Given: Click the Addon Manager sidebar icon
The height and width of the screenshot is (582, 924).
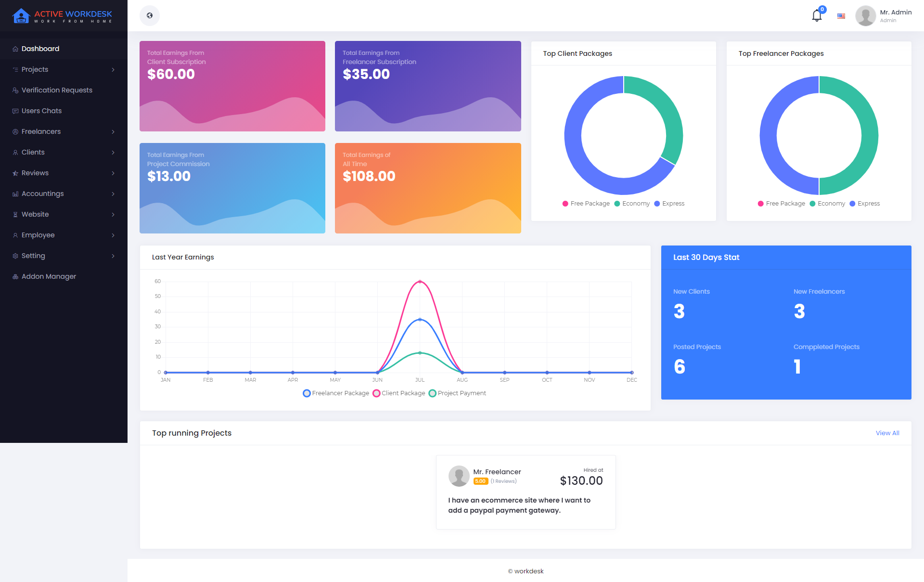Looking at the screenshot, I should pos(15,276).
